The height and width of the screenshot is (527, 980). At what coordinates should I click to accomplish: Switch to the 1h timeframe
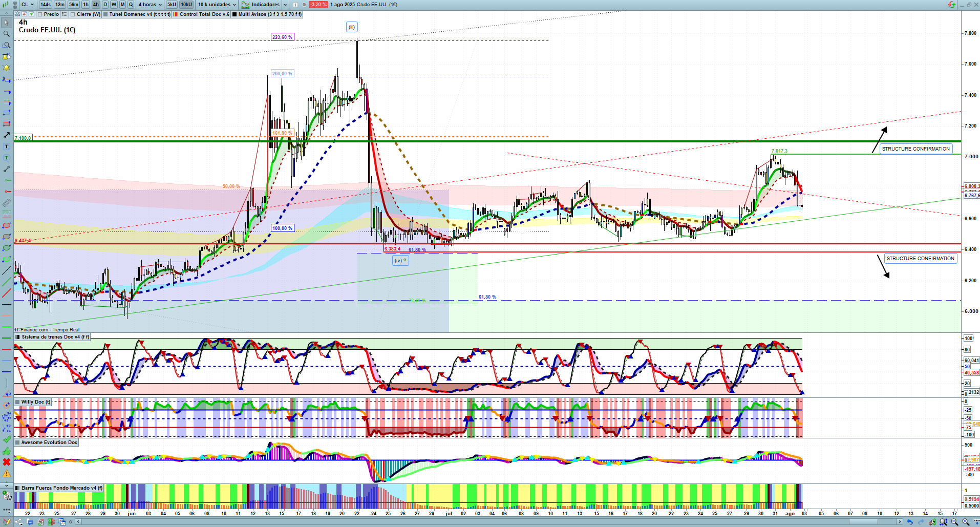point(86,5)
